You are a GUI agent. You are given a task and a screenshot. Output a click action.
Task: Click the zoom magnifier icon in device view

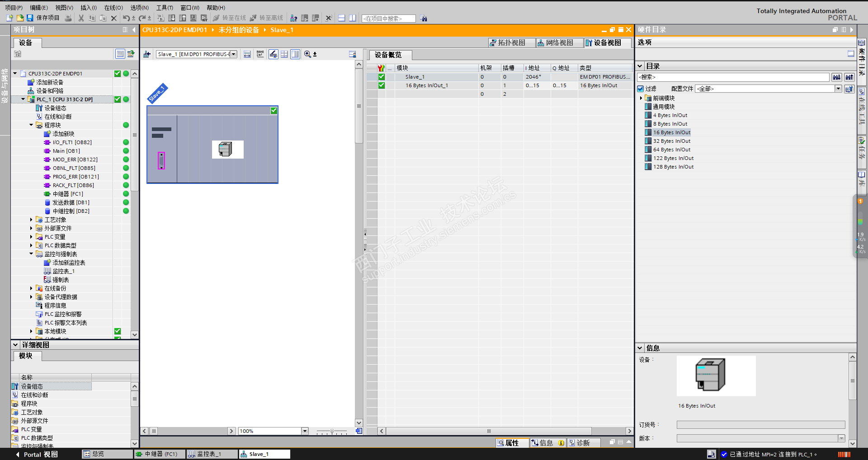307,54
